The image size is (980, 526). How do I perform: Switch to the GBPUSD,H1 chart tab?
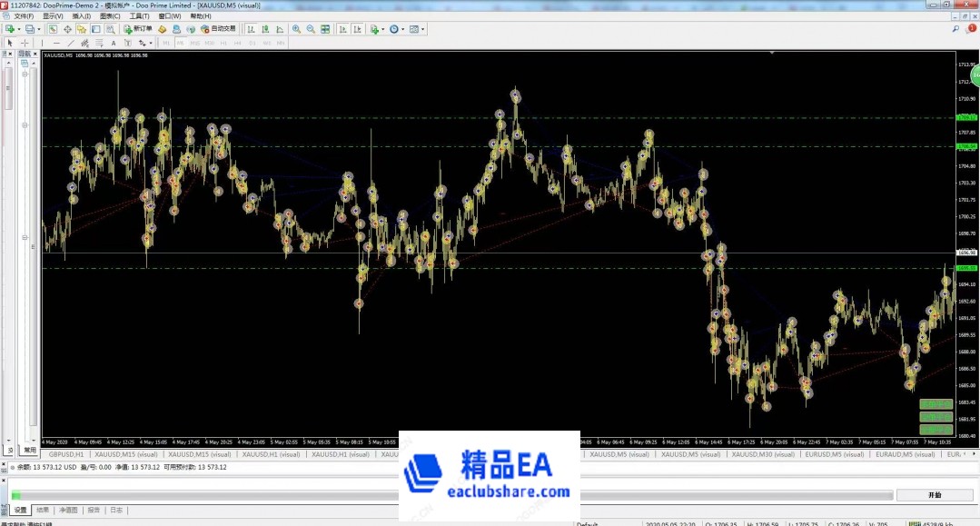tap(66, 454)
